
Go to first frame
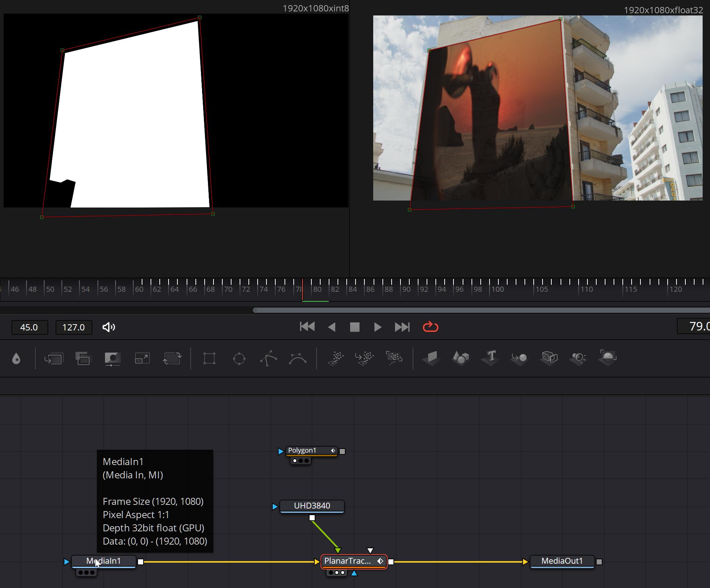coord(307,327)
